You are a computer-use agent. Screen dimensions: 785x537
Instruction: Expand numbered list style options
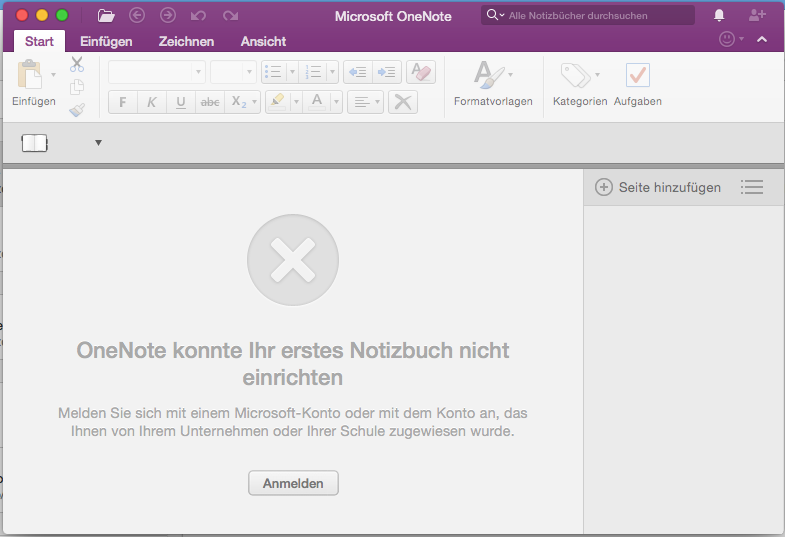pos(332,72)
